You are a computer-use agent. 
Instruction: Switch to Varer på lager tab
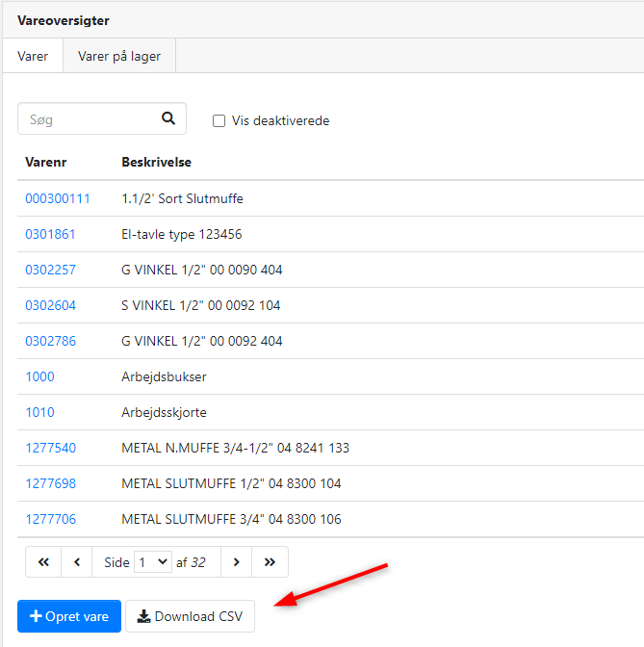coord(119,56)
